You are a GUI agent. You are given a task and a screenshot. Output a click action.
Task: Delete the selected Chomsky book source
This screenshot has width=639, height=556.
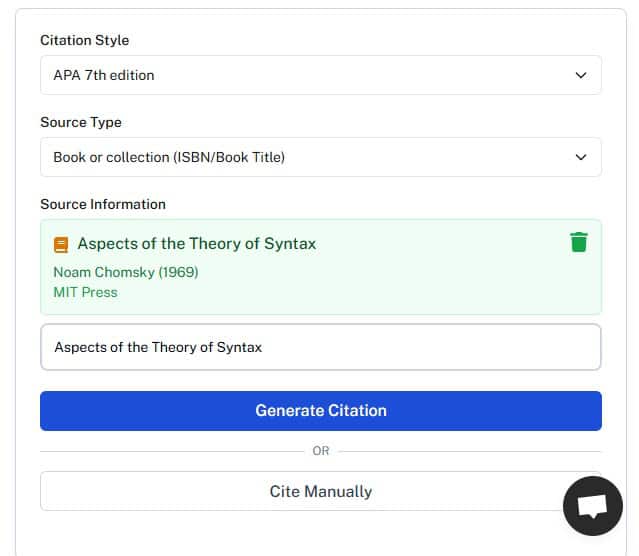578,242
